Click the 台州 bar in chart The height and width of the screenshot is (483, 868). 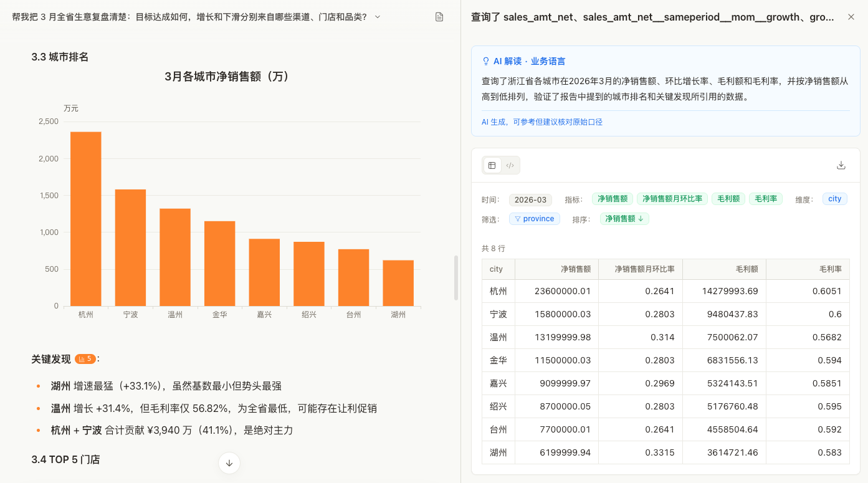tap(354, 277)
